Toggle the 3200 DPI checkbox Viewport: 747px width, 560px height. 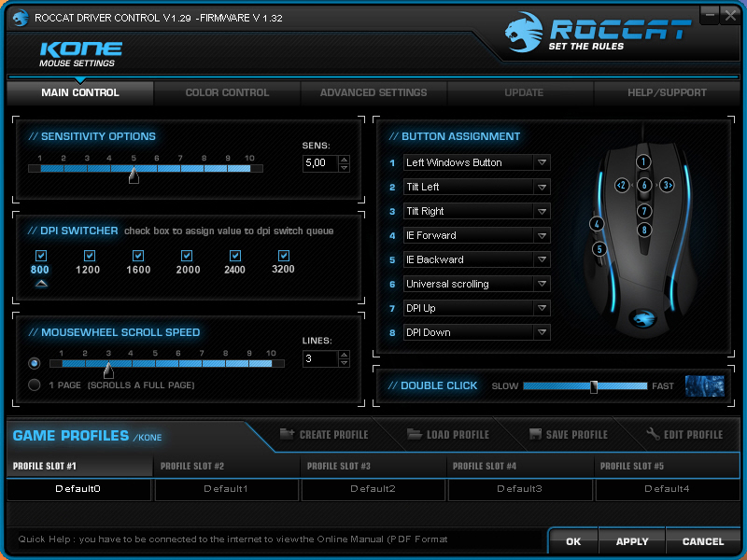284,256
